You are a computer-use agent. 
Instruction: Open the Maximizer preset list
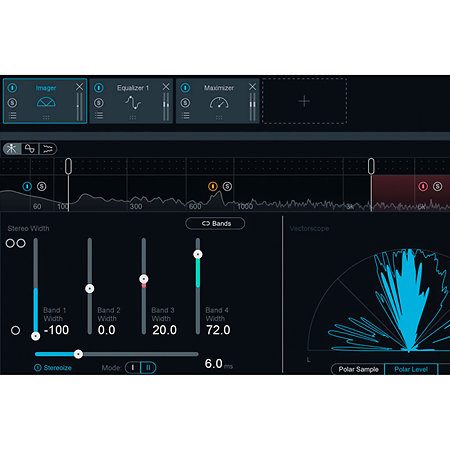[185, 116]
